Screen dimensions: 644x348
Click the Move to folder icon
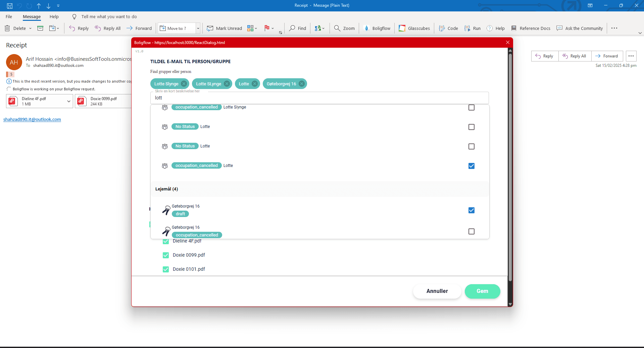[52, 28]
